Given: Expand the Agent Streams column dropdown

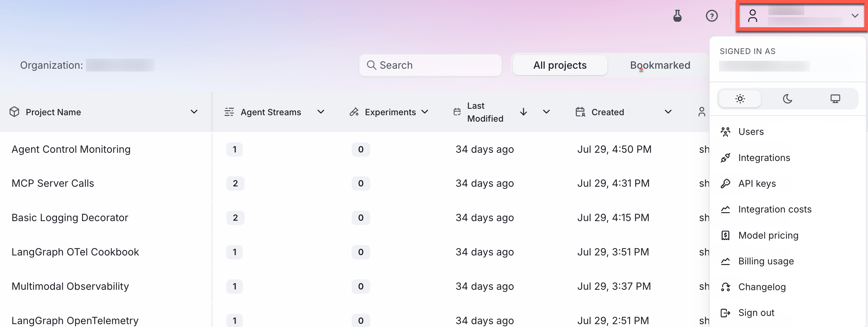Looking at the screenshot, I should point(321,112).
